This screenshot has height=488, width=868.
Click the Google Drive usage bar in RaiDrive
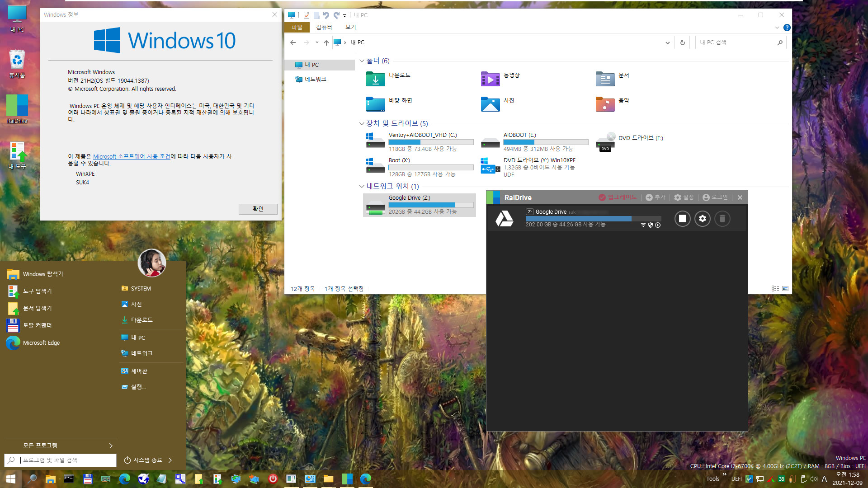click(x=593, y=219)
